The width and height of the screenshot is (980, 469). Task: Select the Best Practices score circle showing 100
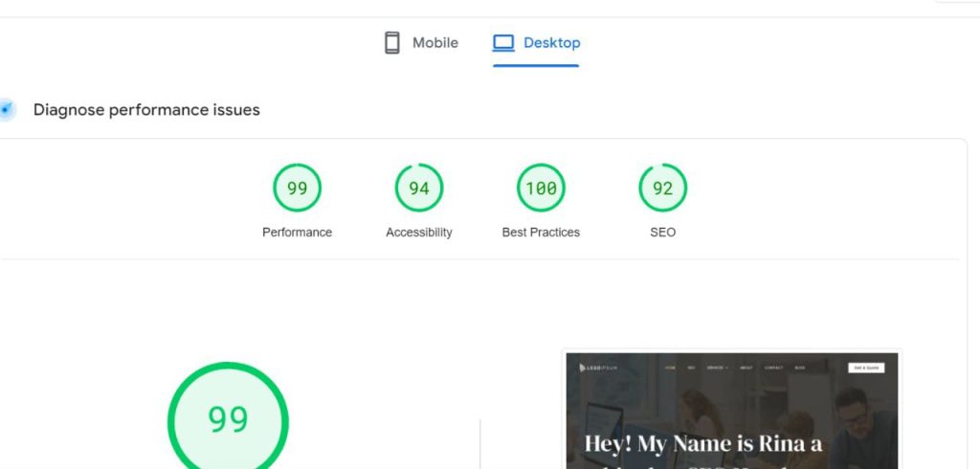click(x=541, y=189)
